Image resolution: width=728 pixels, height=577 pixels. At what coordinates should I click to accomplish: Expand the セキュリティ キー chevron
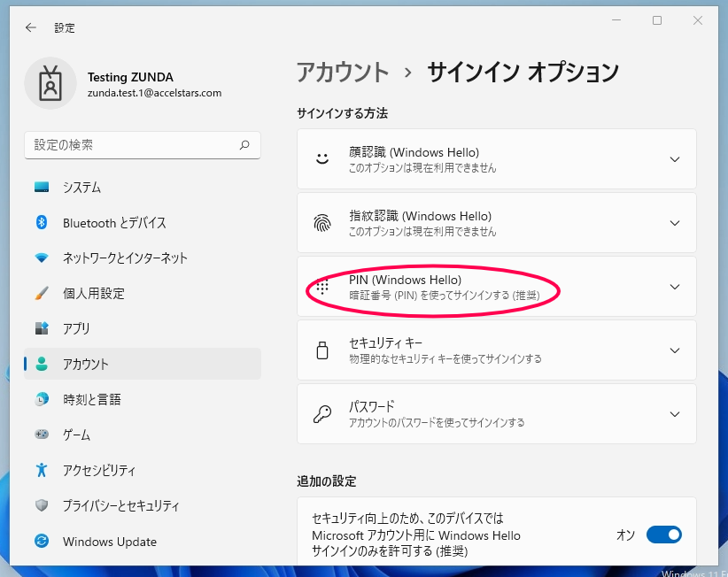tap(675, 350)
